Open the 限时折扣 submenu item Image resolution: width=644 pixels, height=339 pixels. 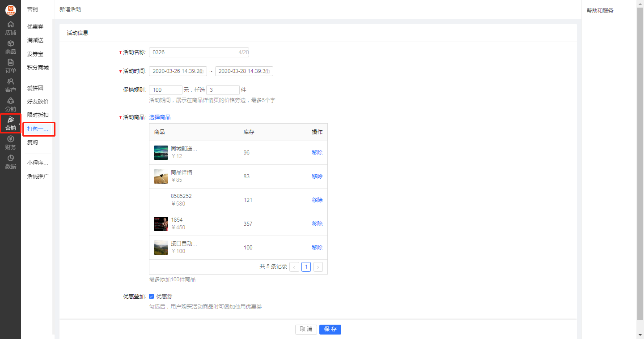pyautogui.click(x=38, y=115)
